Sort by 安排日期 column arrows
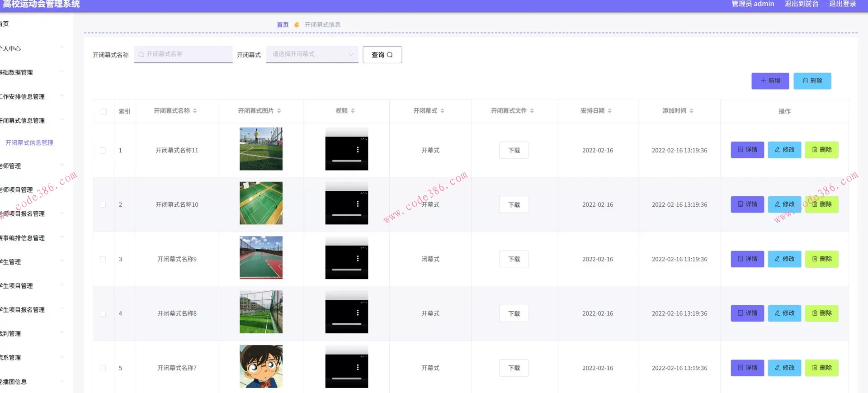The height and width of the screenshot is (393, 868). point(609,111)
